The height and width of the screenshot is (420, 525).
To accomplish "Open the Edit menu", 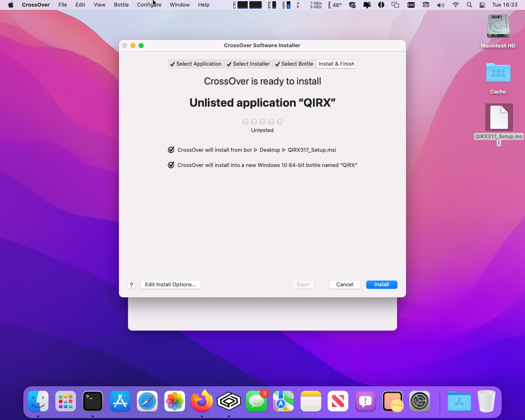I will coord(80,5).
